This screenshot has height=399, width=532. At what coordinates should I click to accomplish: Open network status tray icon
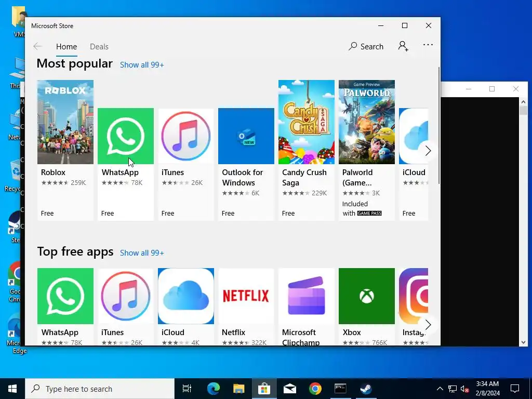click(x=453, y=389)
